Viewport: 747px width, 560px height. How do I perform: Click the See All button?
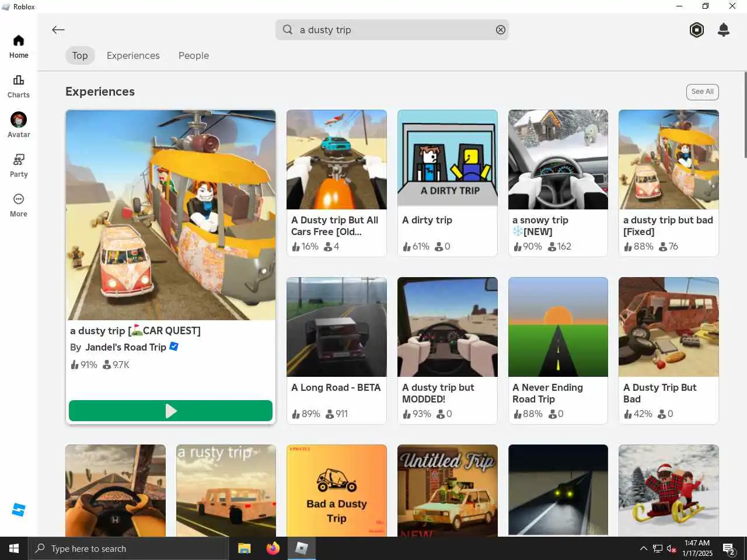click(x=702, y=92)
